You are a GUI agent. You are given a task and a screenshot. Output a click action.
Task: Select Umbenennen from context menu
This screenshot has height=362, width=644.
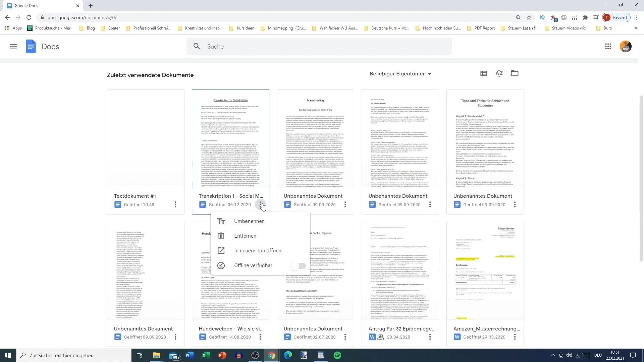click(x=250, y=221)
